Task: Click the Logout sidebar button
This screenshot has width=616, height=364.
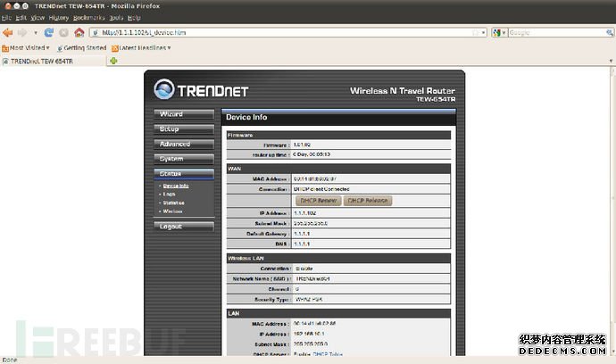Action: click(x=184, y=227)
